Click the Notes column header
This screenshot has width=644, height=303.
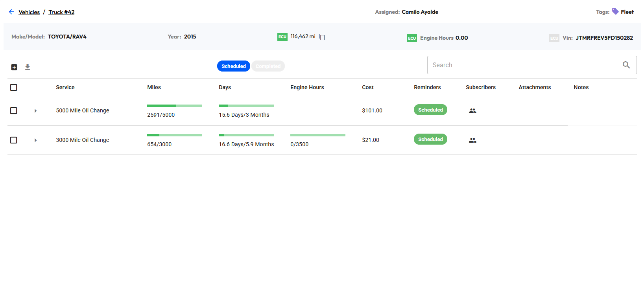click(581, 87)
